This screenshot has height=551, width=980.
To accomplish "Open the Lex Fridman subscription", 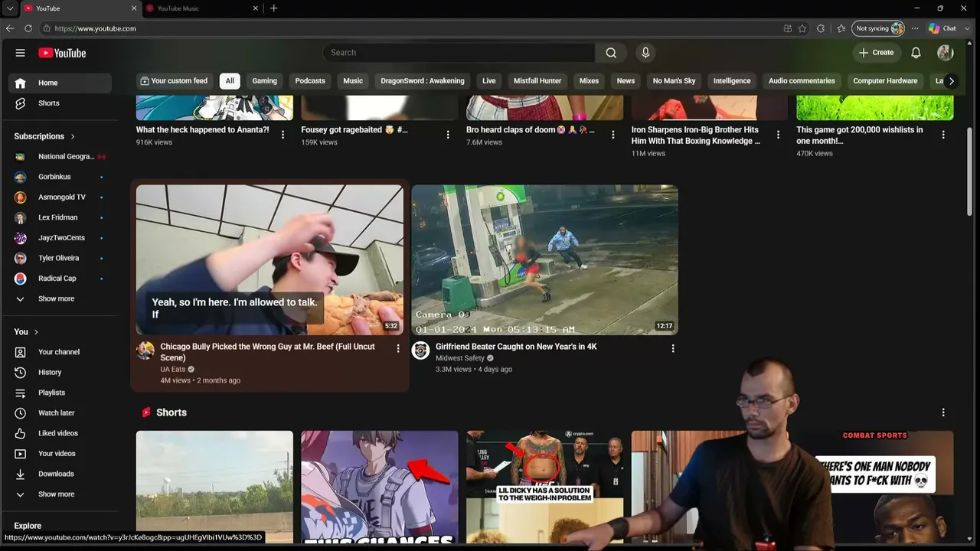I will click(x=60, y=217).
